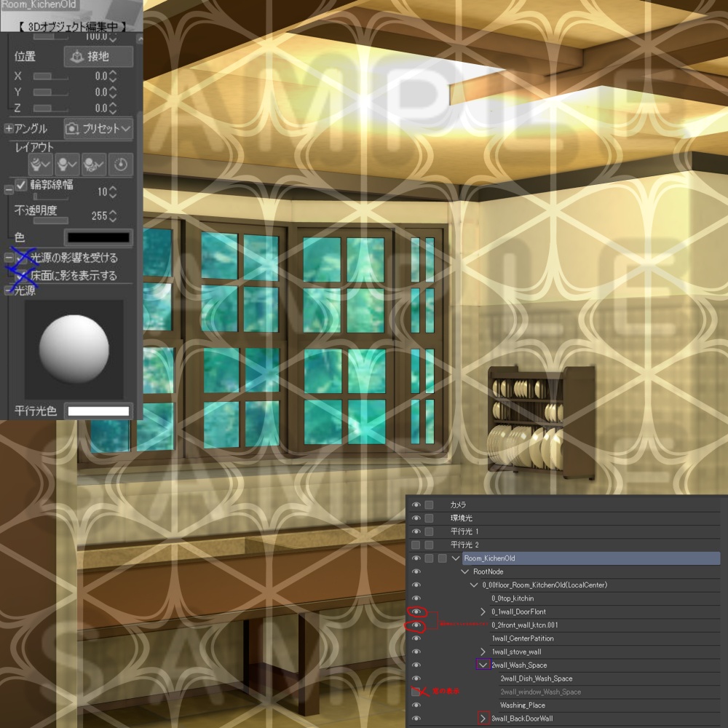This screenshot has width=728, height=728.
Task: Hide 0_2front_wall_ktcn.001 using its eye icon
Action: tap(416, 625)
